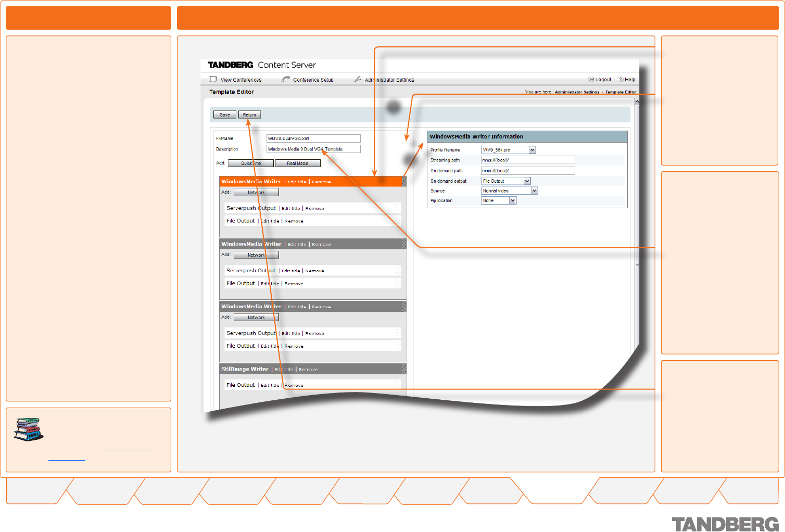Click the WindowsMedia Writer Information heading

476,136
